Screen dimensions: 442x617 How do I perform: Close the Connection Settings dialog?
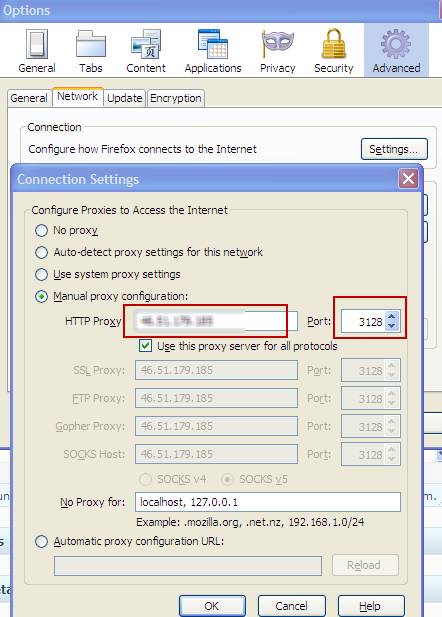[408, 179]
